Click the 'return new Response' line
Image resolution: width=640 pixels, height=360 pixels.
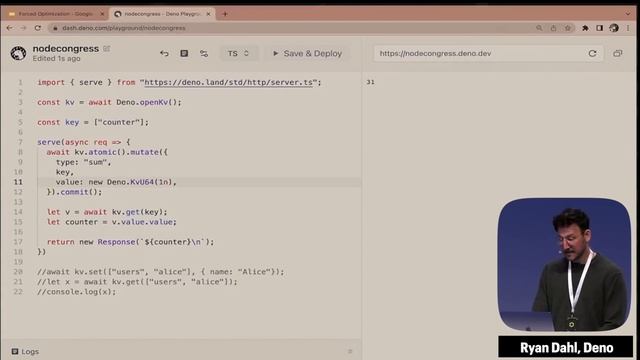point(130,242)
